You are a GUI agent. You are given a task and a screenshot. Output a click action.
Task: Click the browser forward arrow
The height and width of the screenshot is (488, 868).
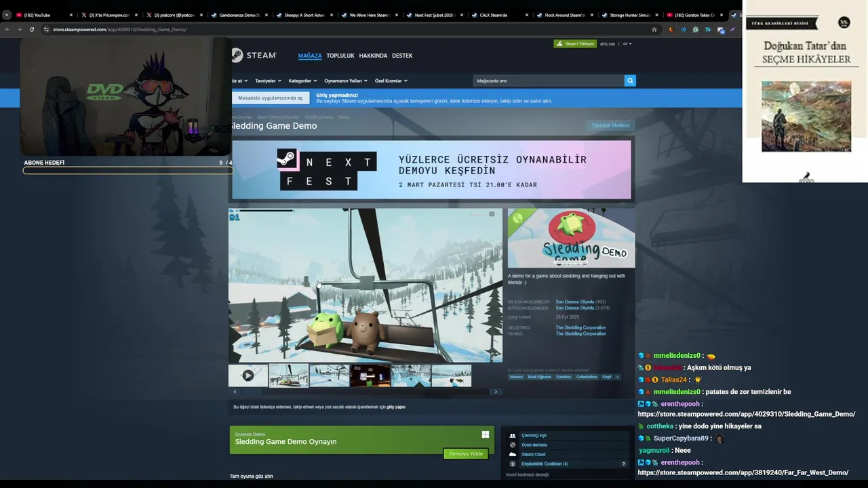[x=19, y=29]
